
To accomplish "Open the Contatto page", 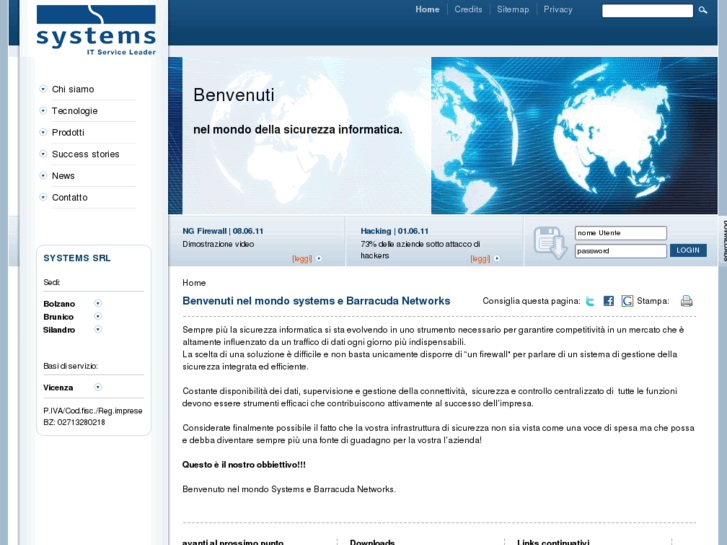I will tap(70, 198).
